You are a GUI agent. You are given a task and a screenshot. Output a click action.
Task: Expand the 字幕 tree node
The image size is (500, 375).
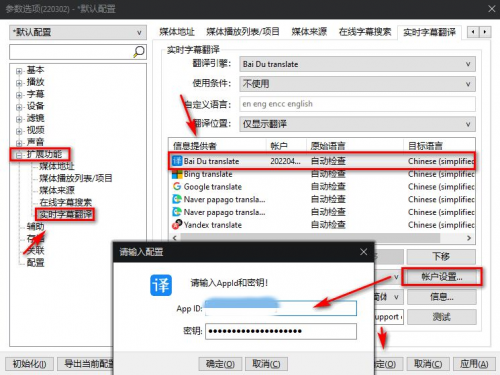19,95
